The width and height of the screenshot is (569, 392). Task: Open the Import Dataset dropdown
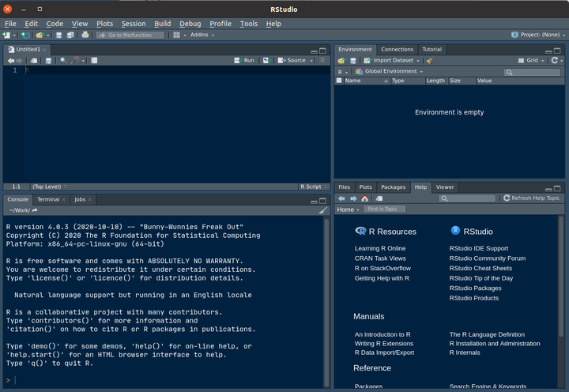392,60
